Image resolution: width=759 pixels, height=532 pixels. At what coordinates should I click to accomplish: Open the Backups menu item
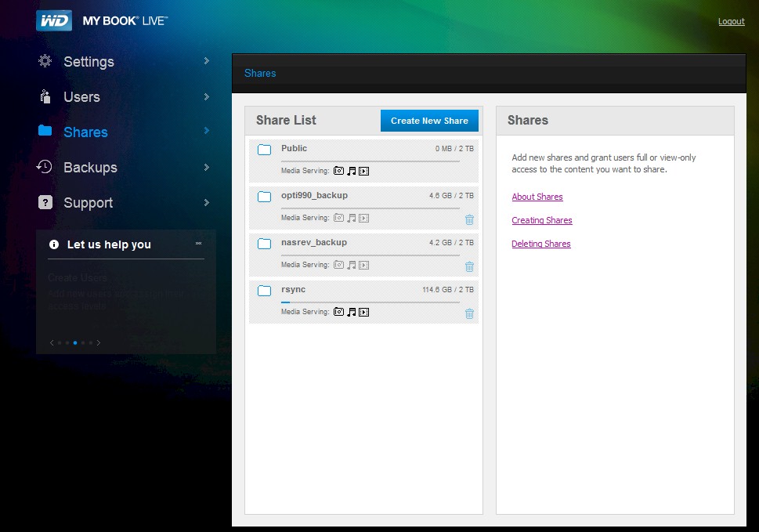(x=91, y=168)
